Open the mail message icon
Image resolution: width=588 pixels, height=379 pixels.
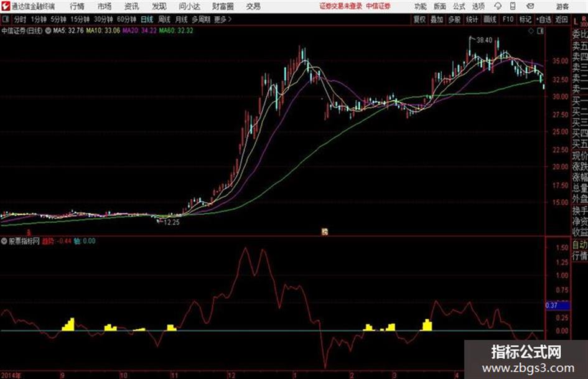pos(530,6)
